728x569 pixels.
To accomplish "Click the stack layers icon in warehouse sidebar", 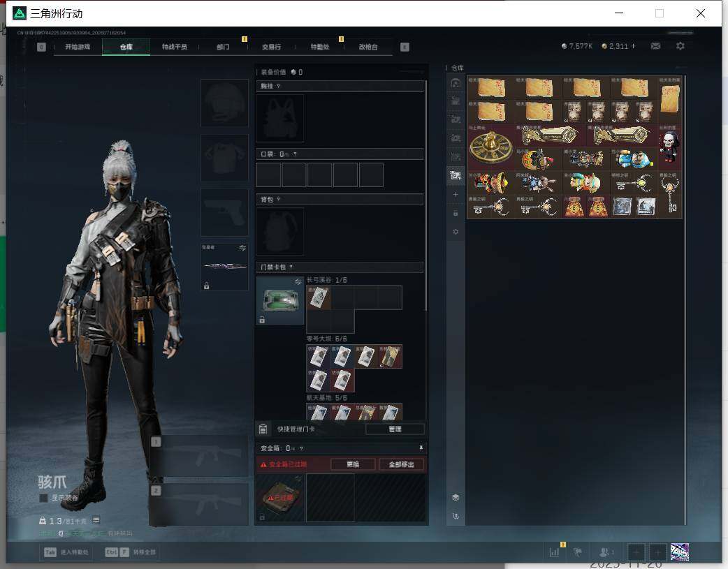I will [456, 498].
